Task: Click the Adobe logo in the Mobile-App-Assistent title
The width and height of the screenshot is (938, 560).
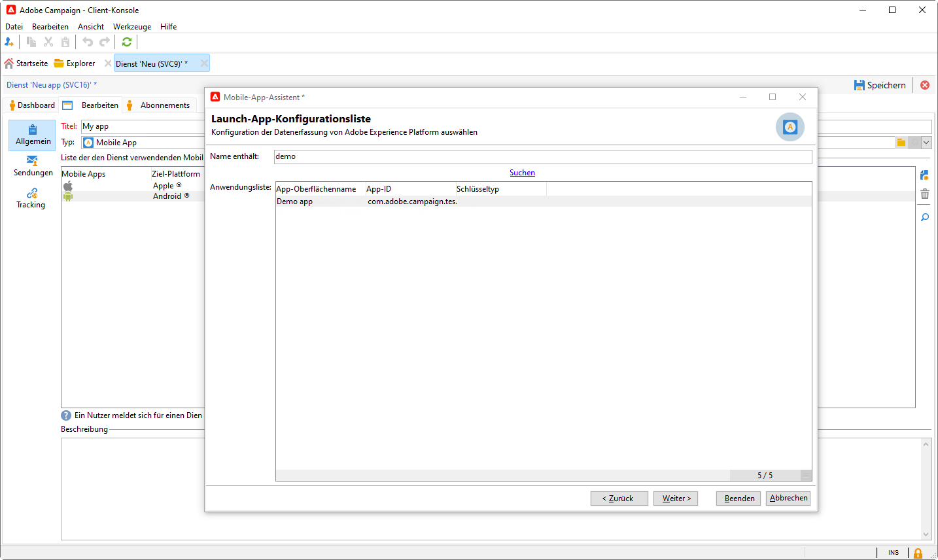Action: [x=215, y=97]
